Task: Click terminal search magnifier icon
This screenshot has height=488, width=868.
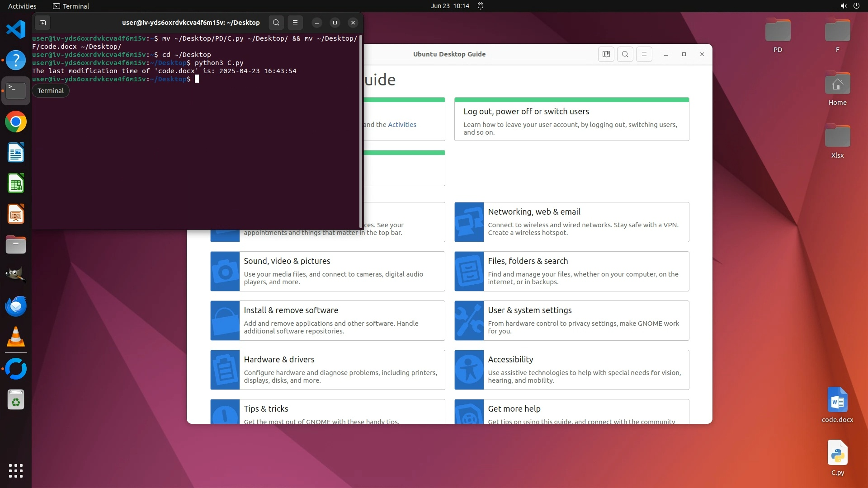Action: tap(276, 23)
